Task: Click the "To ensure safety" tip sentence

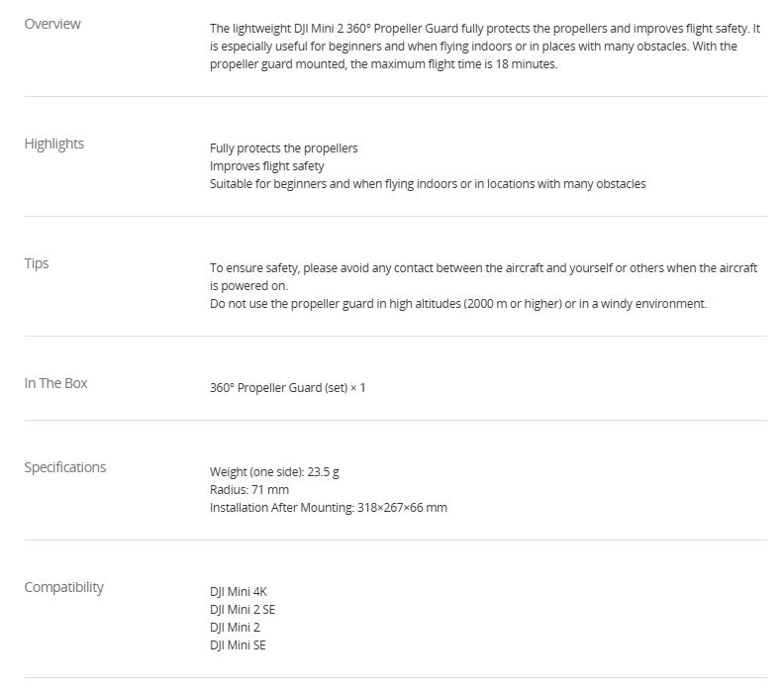Action: pos(483,268)
